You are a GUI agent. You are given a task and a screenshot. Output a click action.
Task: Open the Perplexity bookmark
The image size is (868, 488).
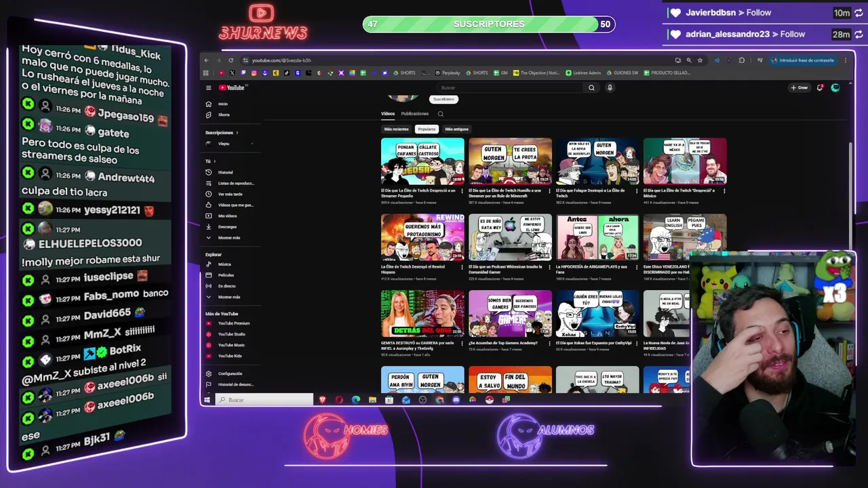(x=448, y=73)
